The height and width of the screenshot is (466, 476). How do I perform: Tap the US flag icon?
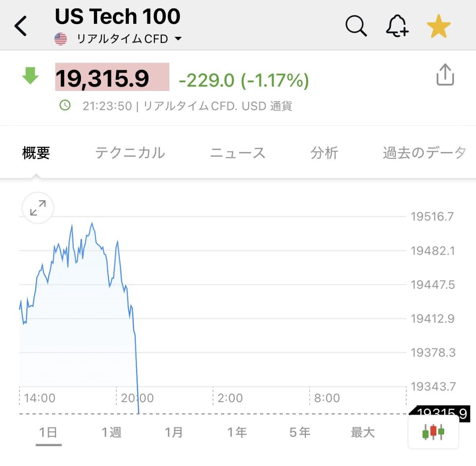[61, 39]
